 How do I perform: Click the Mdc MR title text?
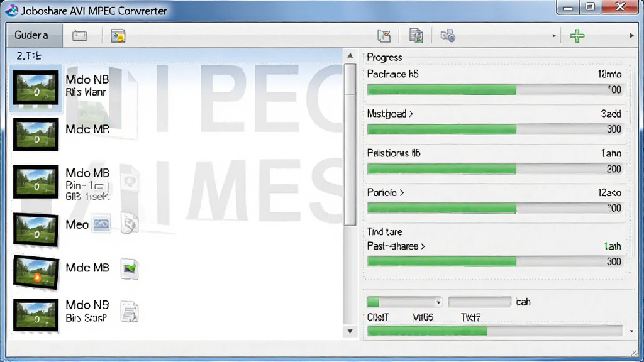87,129
